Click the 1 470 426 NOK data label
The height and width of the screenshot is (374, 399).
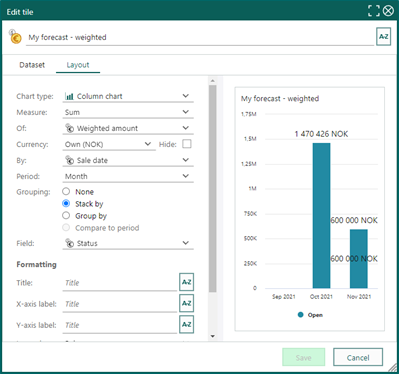[x=321, y=134]
